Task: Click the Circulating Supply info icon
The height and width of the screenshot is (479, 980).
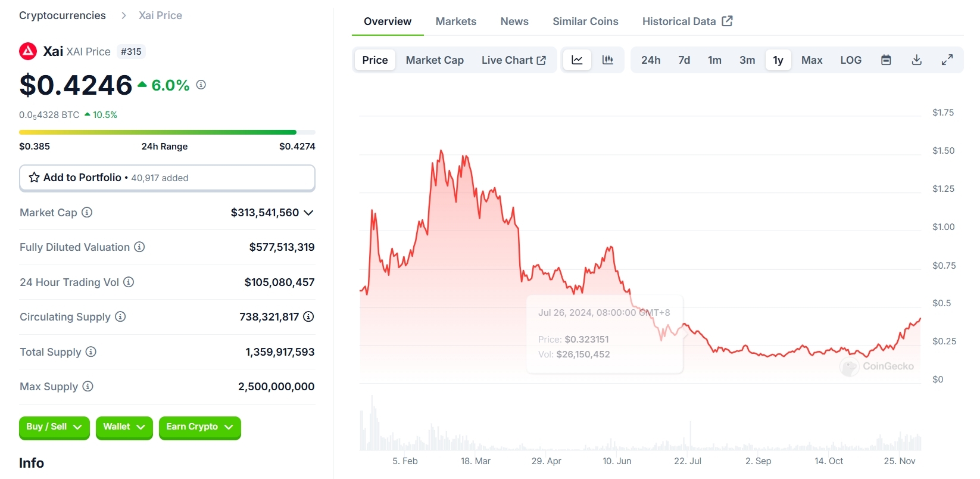Action: click(x=120, y=317)
